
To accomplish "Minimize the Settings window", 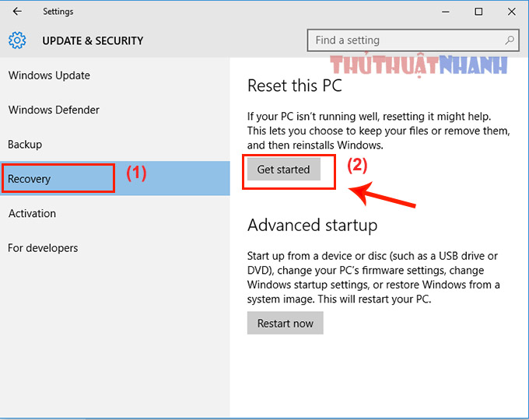I will [446, 12].
